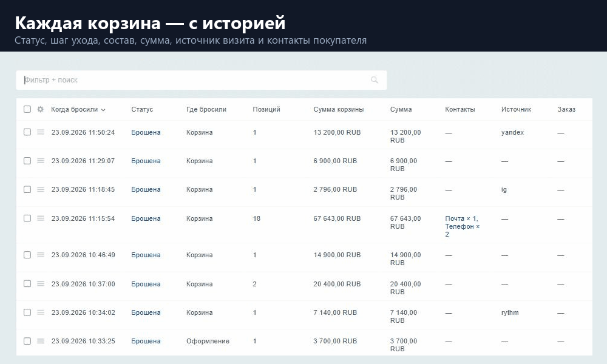Toggle the select-all checkbox in header
This screenshot has width=607, height=364.
tap(27, 109)
